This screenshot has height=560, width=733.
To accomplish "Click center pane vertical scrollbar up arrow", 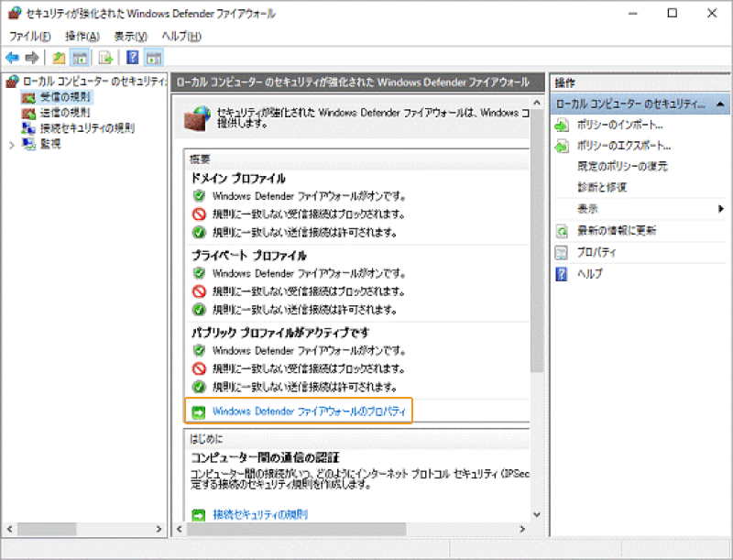I will (537, 103).
